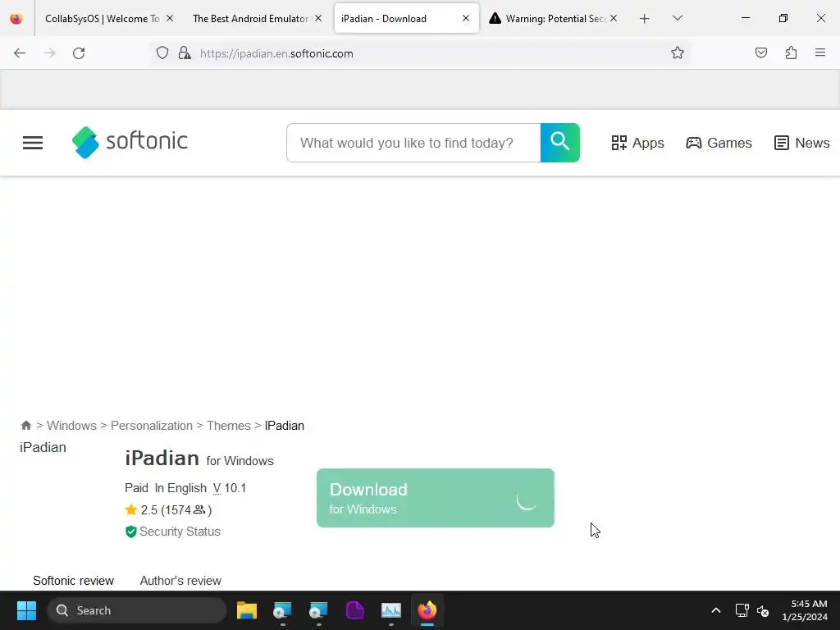Click the Softonic search input field
The height and width of the screenshot is (630, 840).
pyautogui.click(x=413, y=143)
